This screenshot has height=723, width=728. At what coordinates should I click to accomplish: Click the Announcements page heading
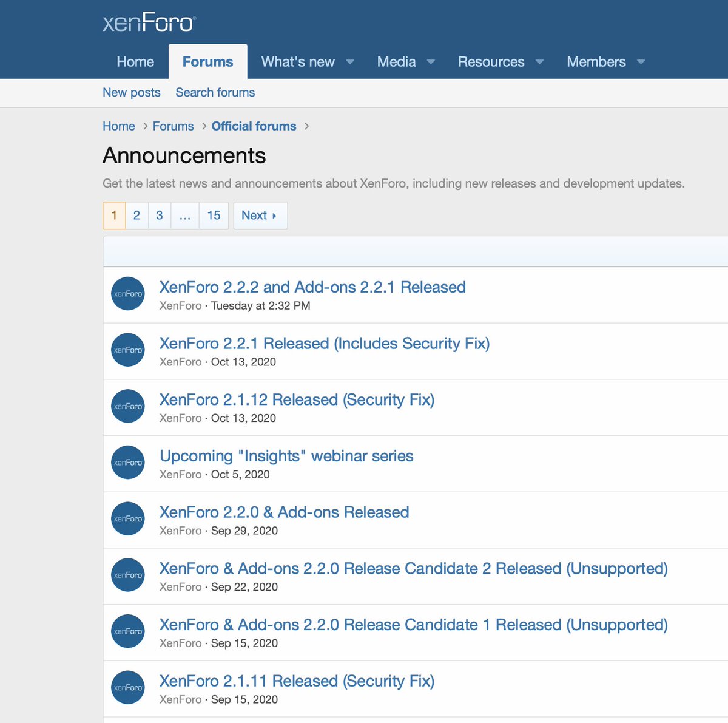coord(184,156)
